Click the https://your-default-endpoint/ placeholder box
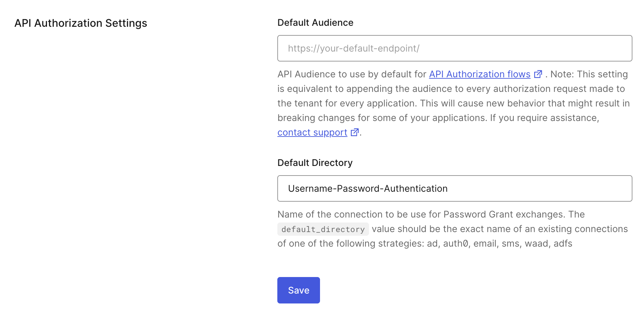 354,48
